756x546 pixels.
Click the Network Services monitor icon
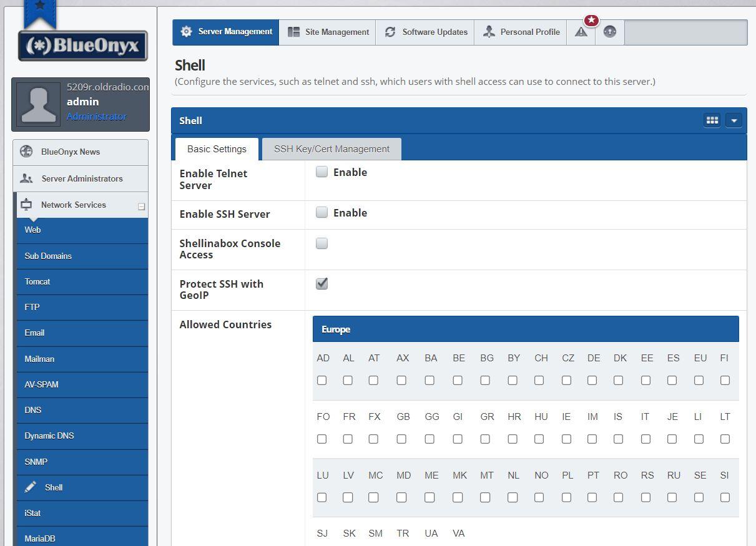click(26, 205)
